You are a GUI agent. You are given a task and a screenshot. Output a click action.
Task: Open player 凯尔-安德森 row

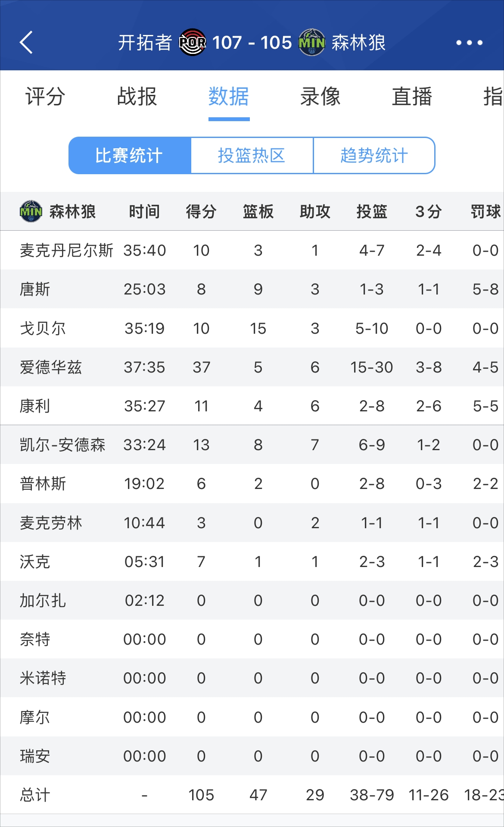(x=252, y=445)
